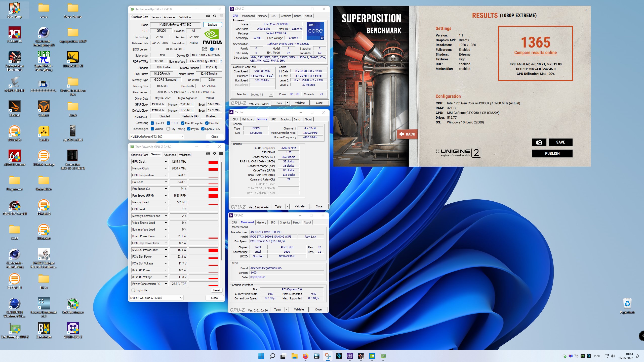Open the taskbar search icon
This screenshot has height=362, width=644.
tap(272, 356)
